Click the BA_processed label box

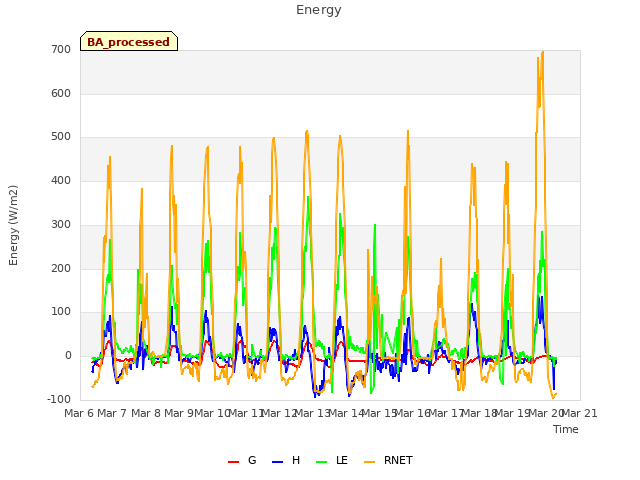click(129, 41)
